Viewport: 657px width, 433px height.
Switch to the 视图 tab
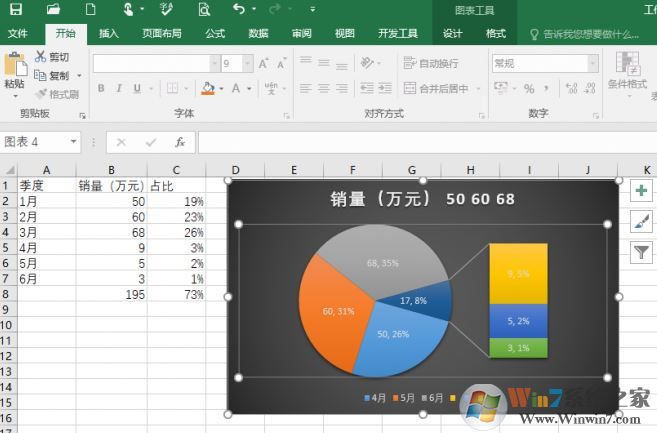pos(345,34)
